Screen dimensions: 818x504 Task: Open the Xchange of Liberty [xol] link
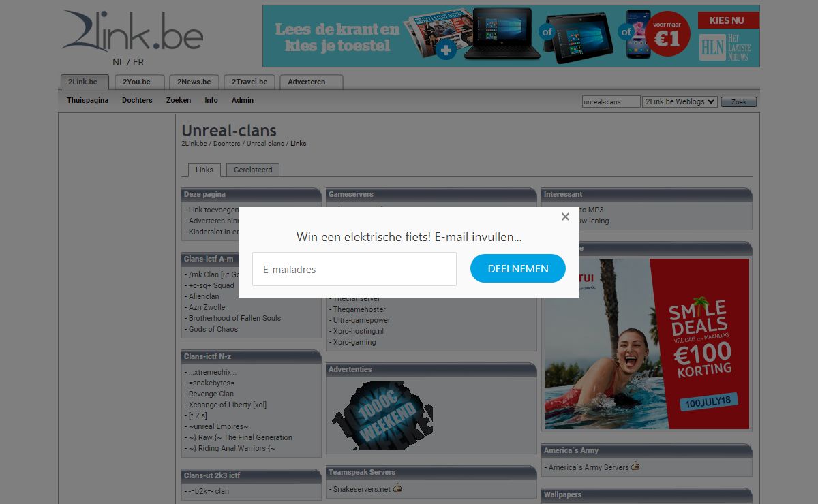click(228, 405)
